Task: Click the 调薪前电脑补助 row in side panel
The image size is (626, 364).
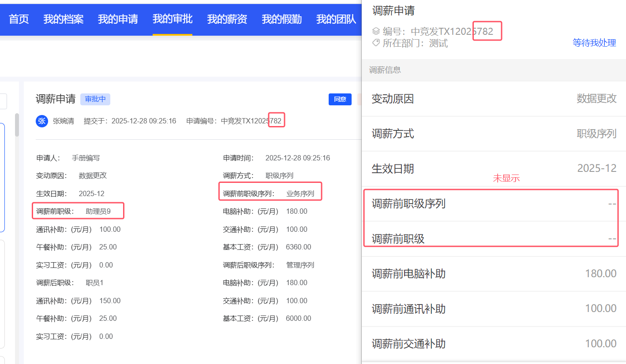Action: click(494, 274)
